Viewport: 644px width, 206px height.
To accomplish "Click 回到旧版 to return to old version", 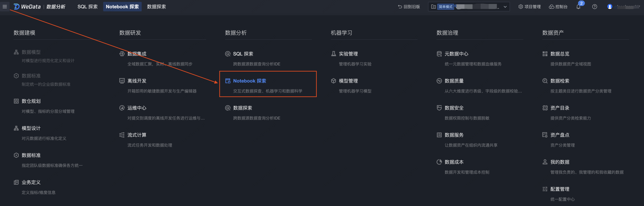I will (409, 7).
